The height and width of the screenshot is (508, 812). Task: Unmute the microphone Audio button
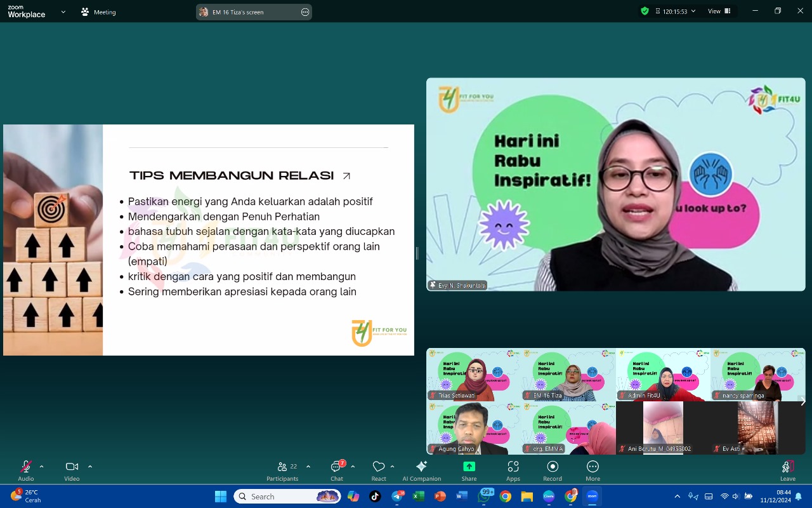[26, 471]
